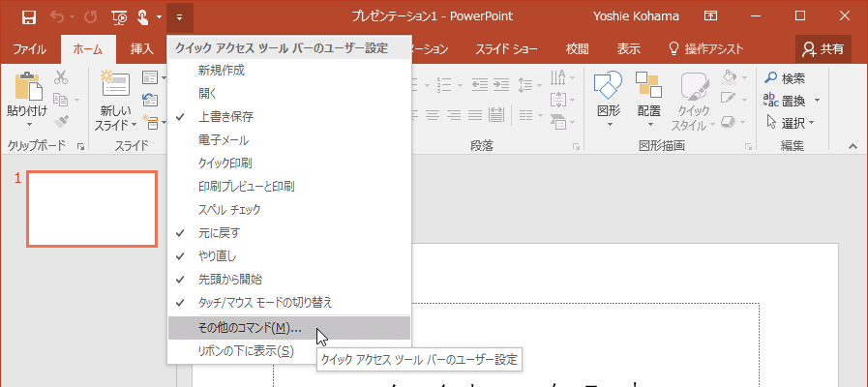868x387 pixels.
Task: Select the Format Painter brush icon
Action: [x=61, y=122]
